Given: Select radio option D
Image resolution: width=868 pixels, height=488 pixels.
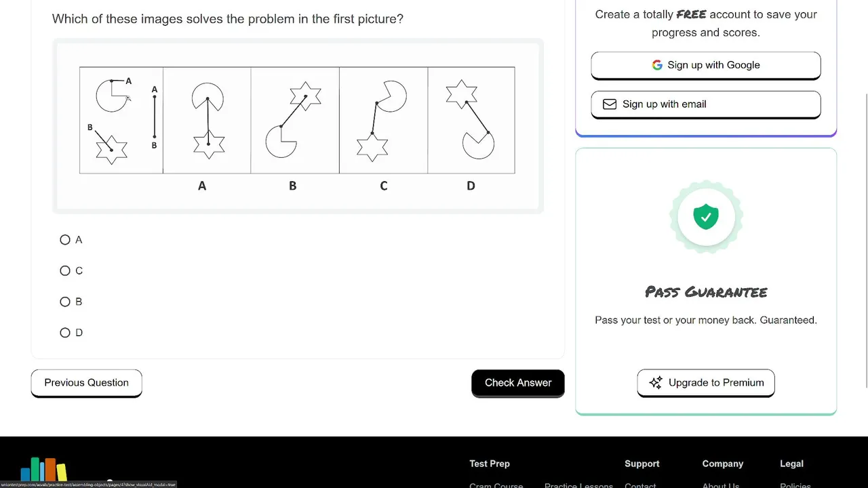Looking at the screenshot, I should tap(65, 333).
